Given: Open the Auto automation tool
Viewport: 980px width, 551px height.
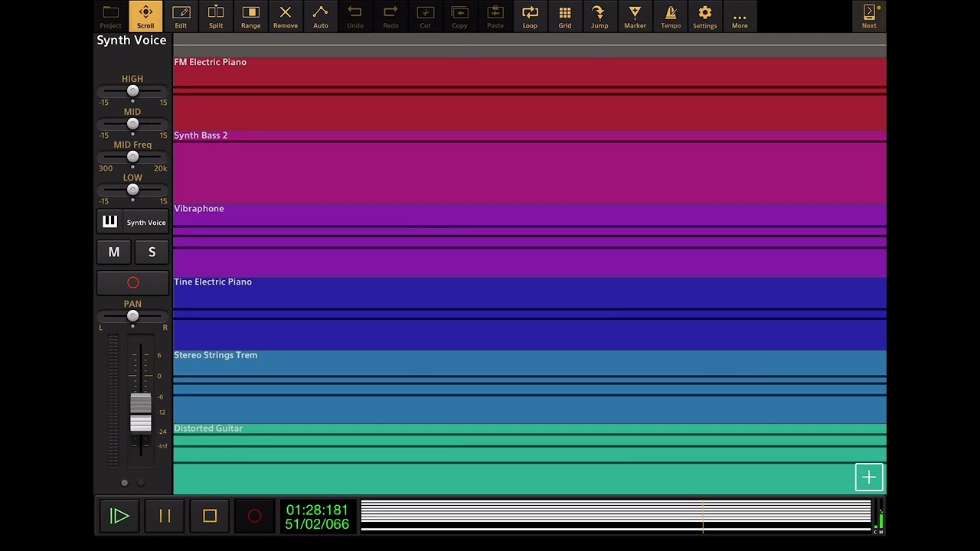Looking at the screenshot, I should (x=320, y=16).
